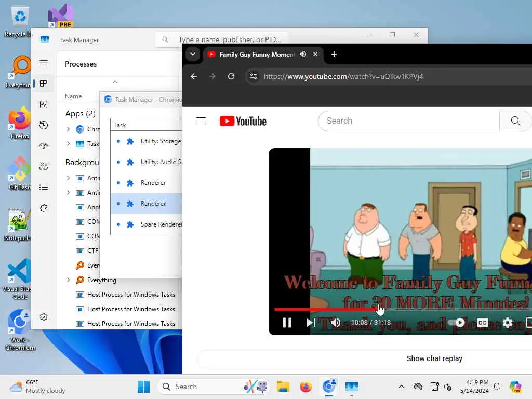Expand first Anti background process row
The height and width of the screenshot is (399, 532).
pos(68,178)
